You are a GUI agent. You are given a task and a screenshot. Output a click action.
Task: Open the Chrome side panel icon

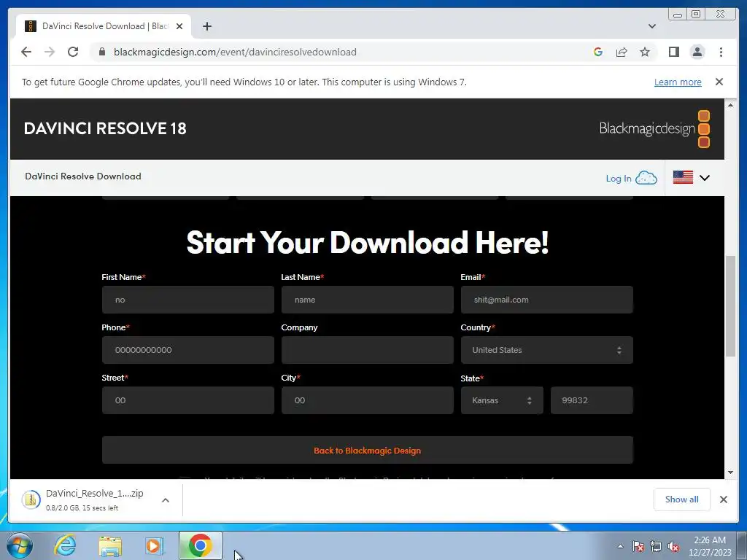pos(673,52)
